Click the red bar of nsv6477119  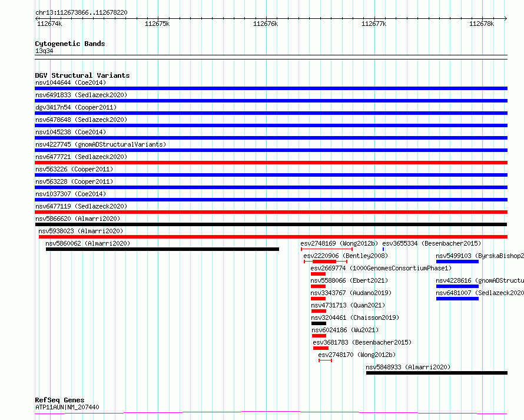pos(271,212)
